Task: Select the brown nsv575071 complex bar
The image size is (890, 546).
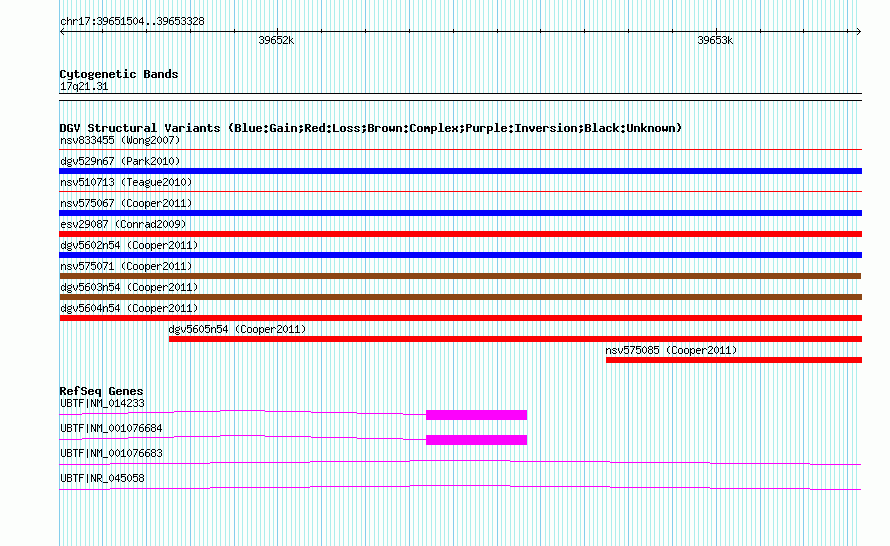Action: (x=460, y=276)
